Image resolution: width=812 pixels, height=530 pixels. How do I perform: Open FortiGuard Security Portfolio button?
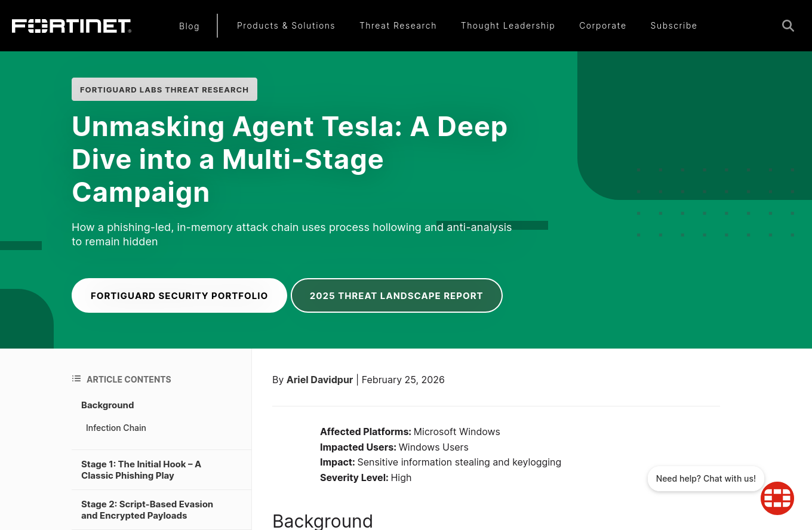[179, 295]
